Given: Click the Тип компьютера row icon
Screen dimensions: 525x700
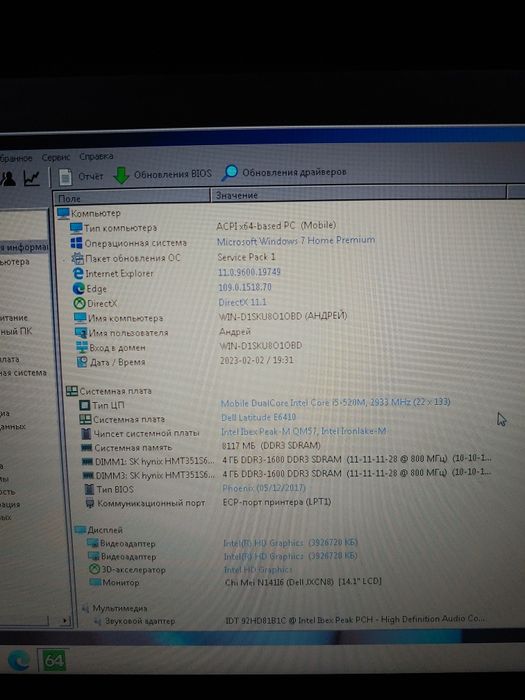Looking at the screenshot, I should pyautogui.click(x=76, y=228).
